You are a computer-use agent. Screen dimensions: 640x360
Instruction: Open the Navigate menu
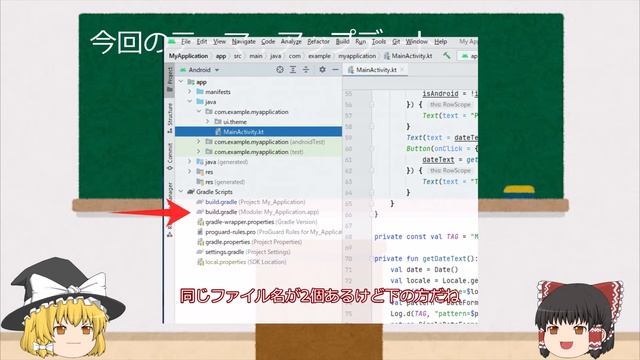point(243,42)
